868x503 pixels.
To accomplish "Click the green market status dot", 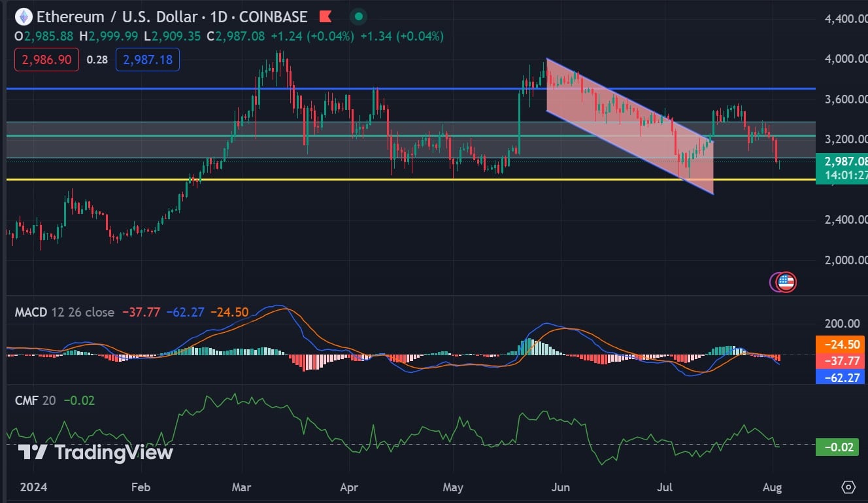I will pyautogui.click(x=358, y=17).
